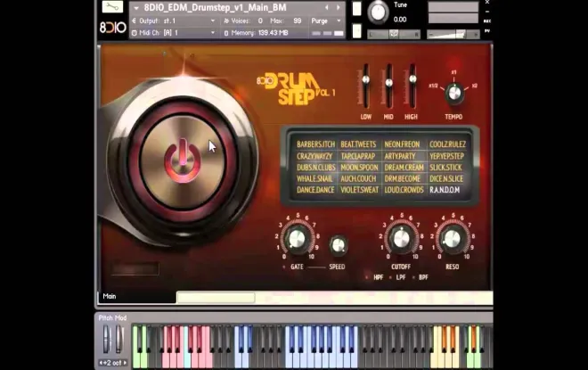Shift the keyboard octave up with the right arrow
The height and width of the screenshot is (370, 588).
click(125, 363)
